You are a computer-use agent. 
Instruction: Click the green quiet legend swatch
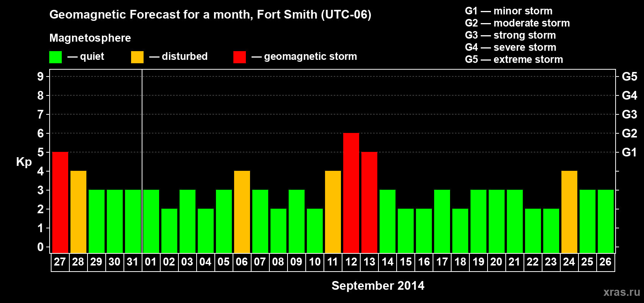55,57
